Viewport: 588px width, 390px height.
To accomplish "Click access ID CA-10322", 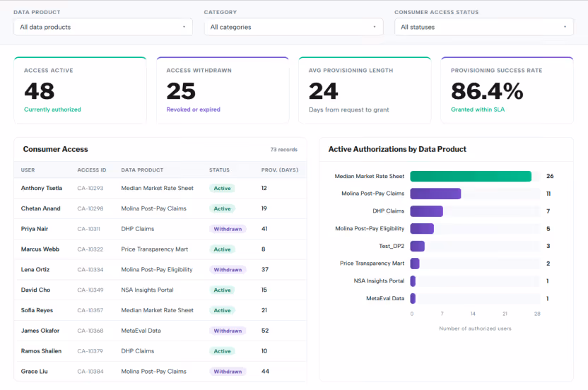I will pos(90,249).
